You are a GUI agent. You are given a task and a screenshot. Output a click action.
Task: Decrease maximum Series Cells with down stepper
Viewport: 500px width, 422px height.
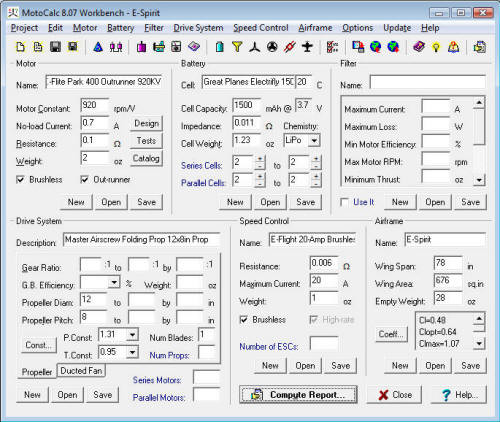click(317, 166)
